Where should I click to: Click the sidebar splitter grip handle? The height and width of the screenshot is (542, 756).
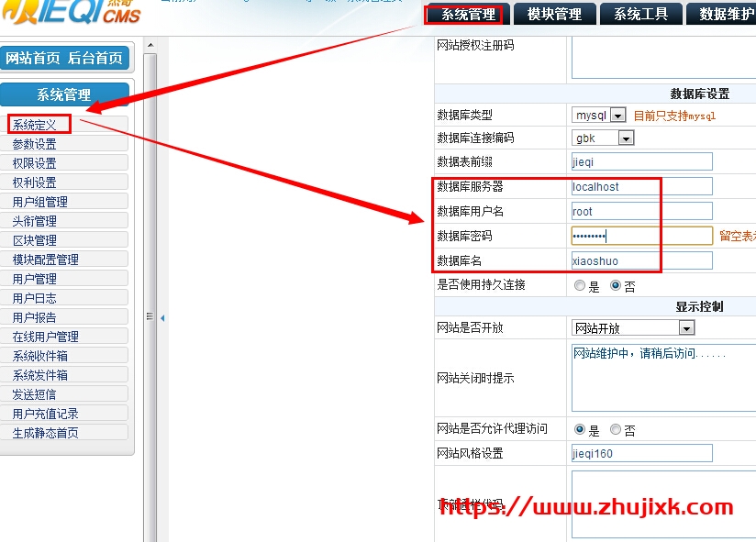point(150,316)
